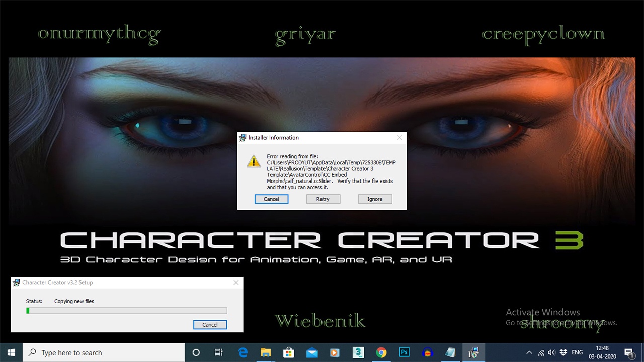Open Task View in the taskbar
Viewport: 644px width, 362px height.
click(x=219, y=352)
